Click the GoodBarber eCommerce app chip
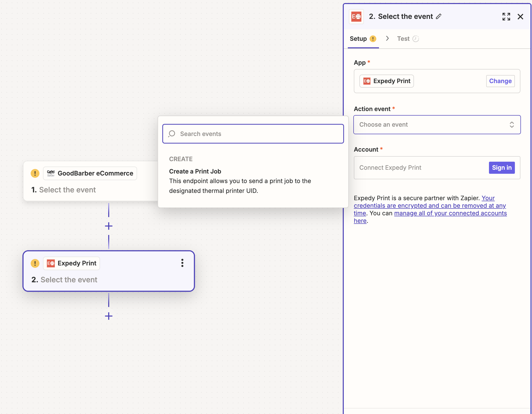Image resolution: width=532 pixels, height=414 pixels. pos(90,173)
